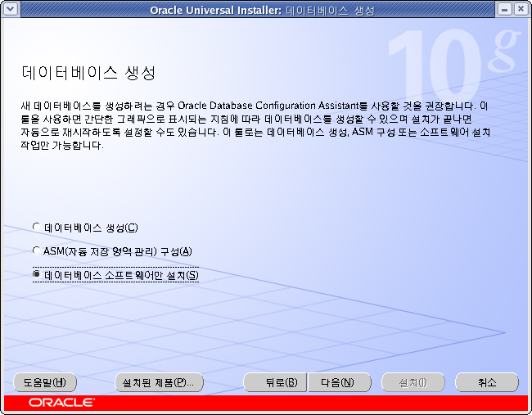Viewport: 532px width, 415px height.
Task: Open help with the 도움말(H) button
Action: tap(45, 382)
